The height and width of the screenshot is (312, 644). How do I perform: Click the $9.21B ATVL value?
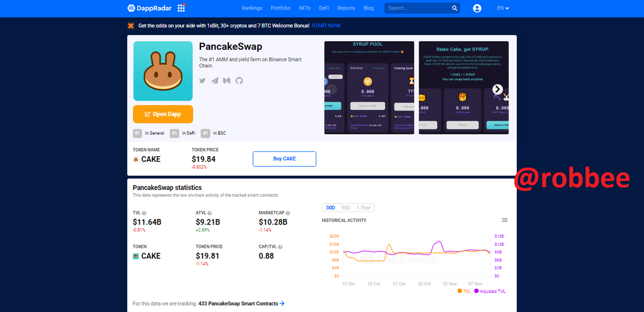pyautogui.click(x=208, y=222)
